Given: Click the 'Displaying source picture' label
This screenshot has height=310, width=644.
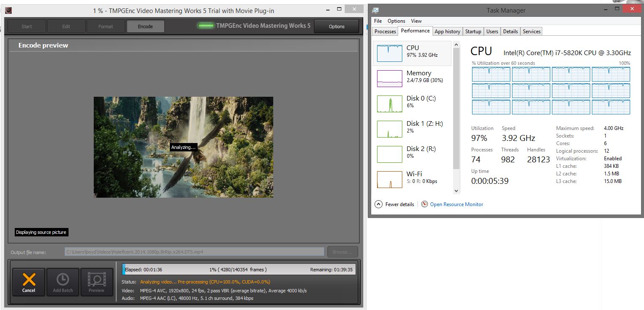Looking at the screenshot, I should click(x=41, y=232).
